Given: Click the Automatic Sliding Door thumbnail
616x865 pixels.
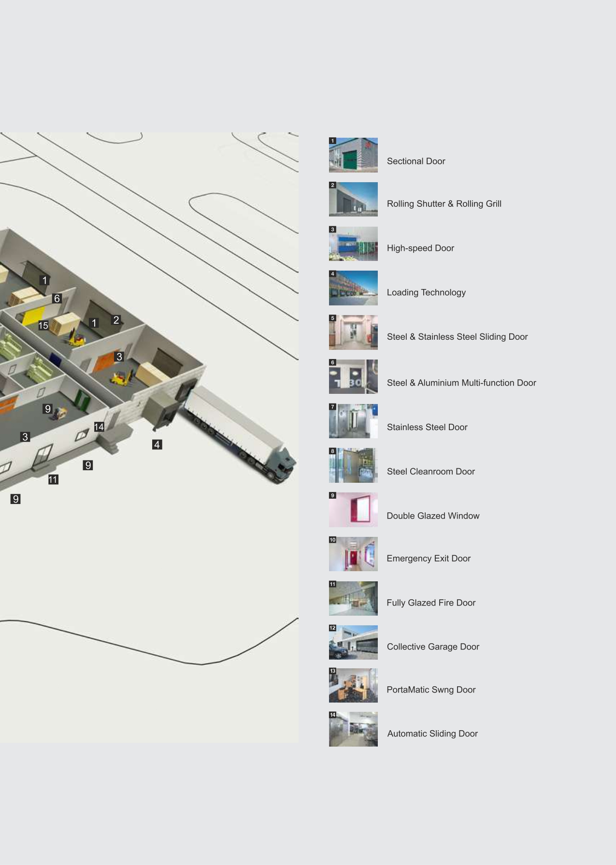Looking at the screenshot, I should click(x=353, y=729).
